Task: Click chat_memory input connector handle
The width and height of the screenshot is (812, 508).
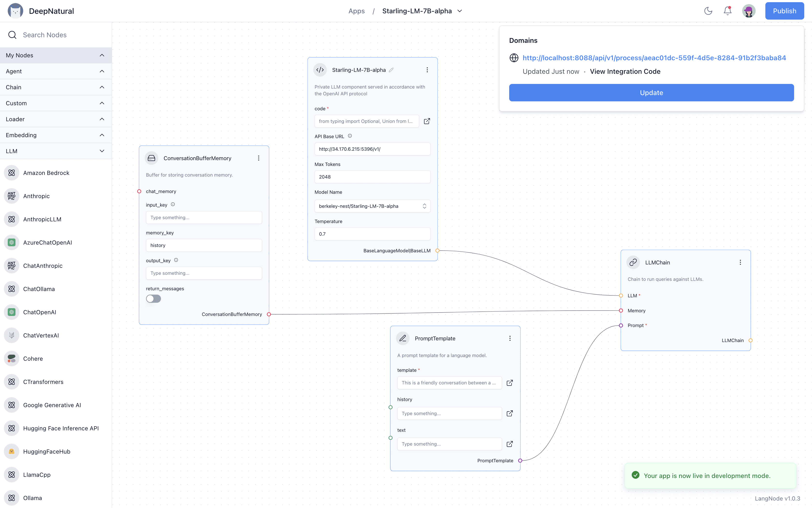Action: click(x=139, y=192)
